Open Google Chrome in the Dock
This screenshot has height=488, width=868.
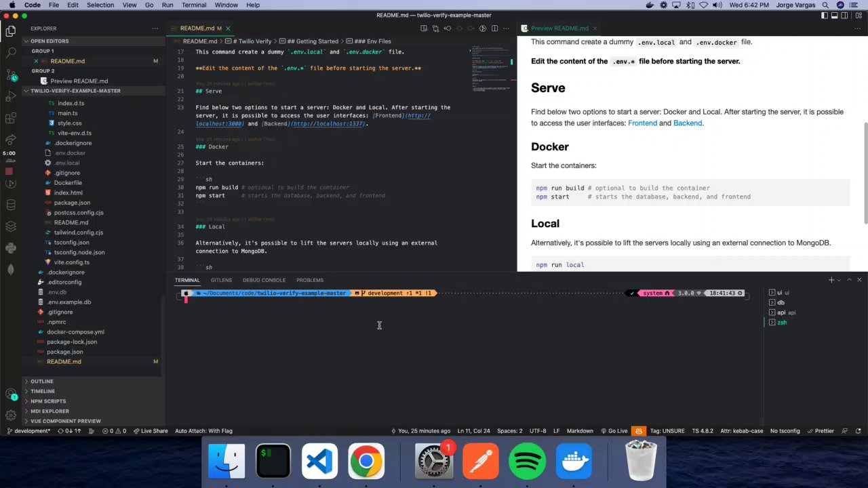coord(366,462)
